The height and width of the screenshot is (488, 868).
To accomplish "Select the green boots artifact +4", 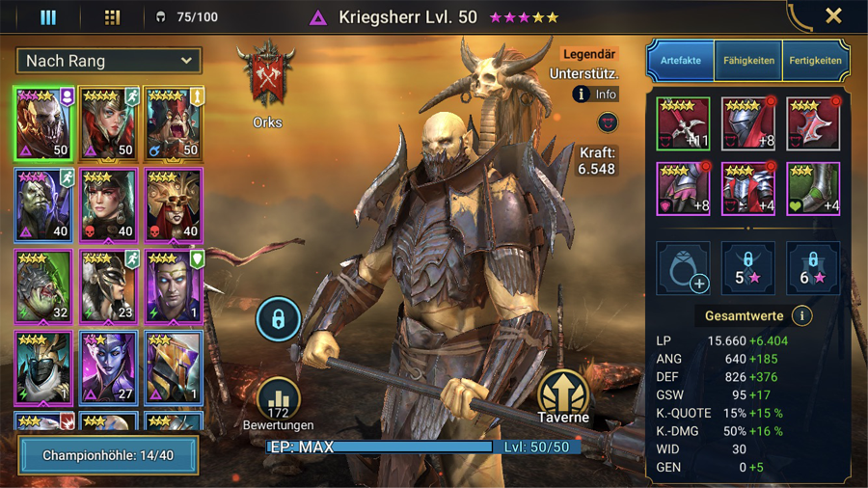I will point(813,189).
